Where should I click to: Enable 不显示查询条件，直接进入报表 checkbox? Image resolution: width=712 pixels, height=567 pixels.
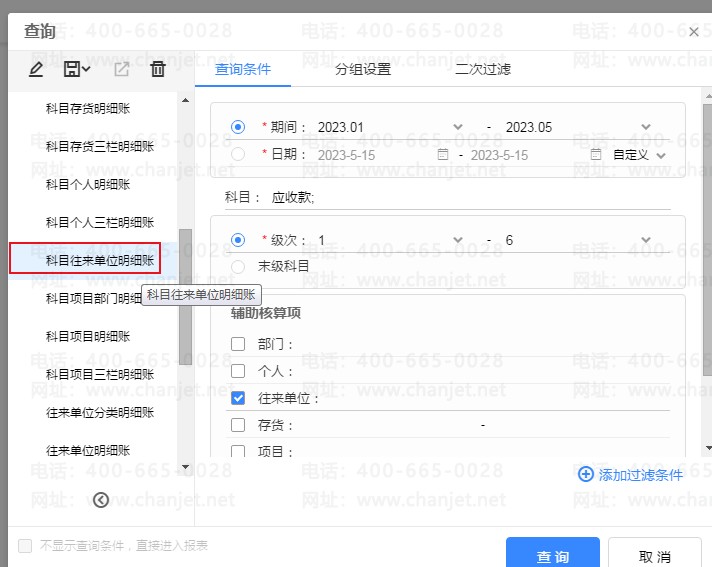pos(25,546)
